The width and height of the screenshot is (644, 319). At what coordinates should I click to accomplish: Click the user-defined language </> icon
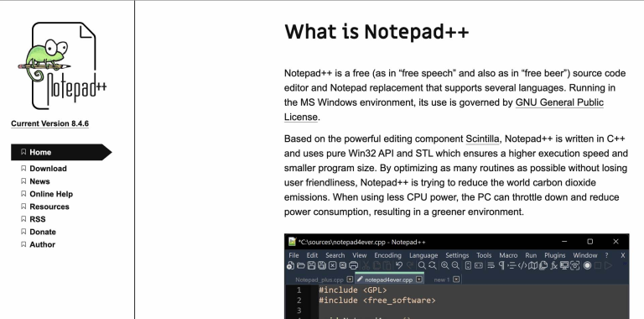pos(522,265)
